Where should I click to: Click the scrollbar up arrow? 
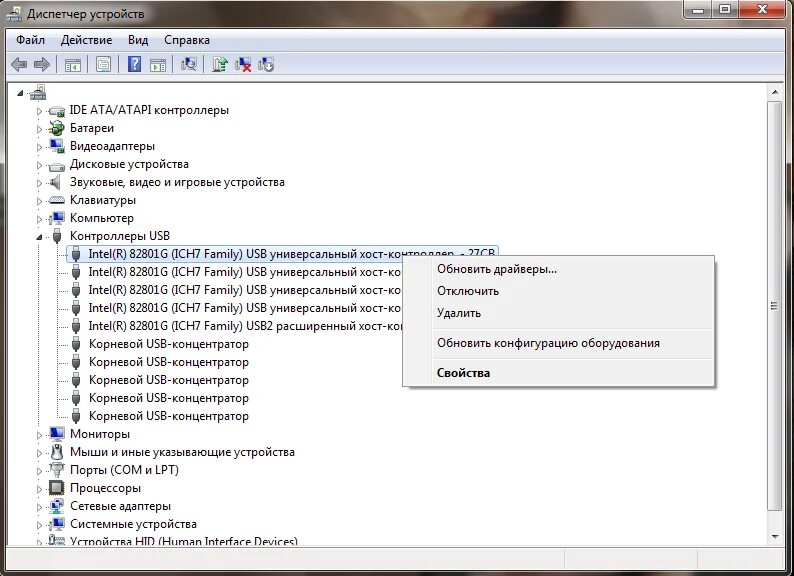point(775,92)
